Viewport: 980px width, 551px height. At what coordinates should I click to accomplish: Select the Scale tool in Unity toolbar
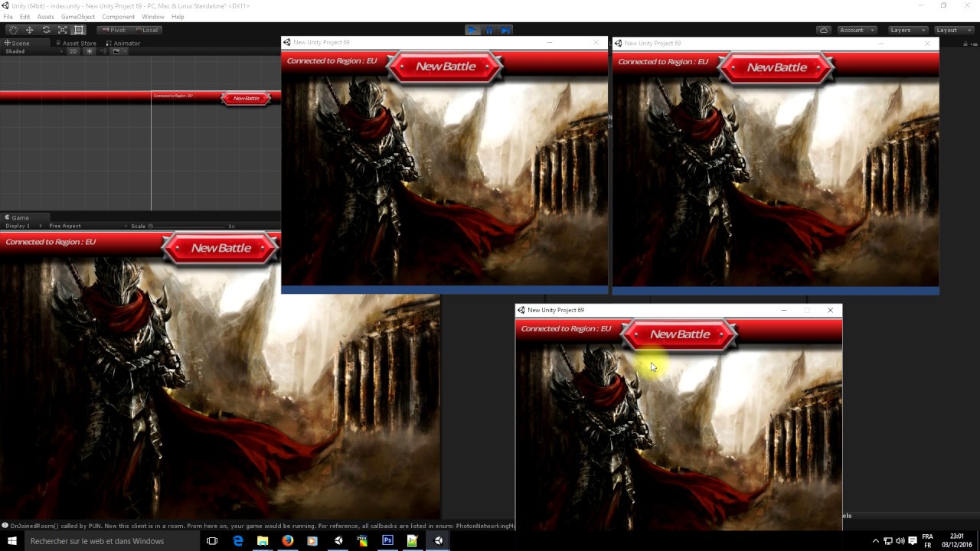point(63,30)
